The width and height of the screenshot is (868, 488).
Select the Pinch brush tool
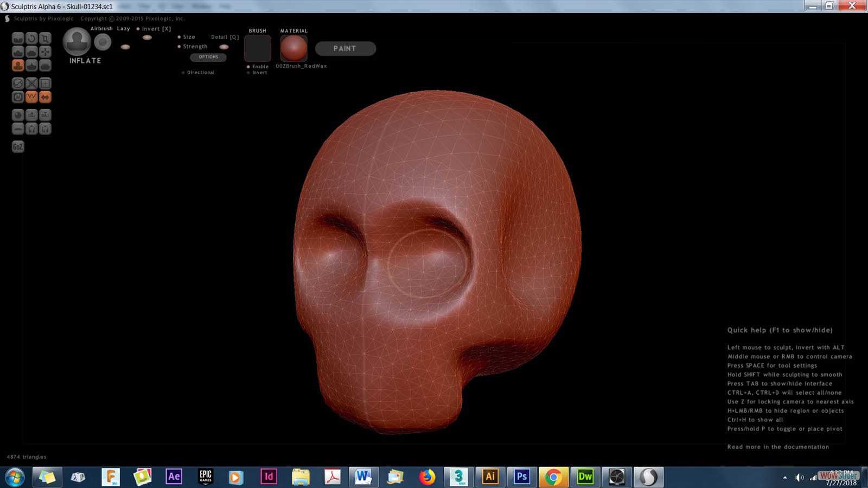click(31, 66)
